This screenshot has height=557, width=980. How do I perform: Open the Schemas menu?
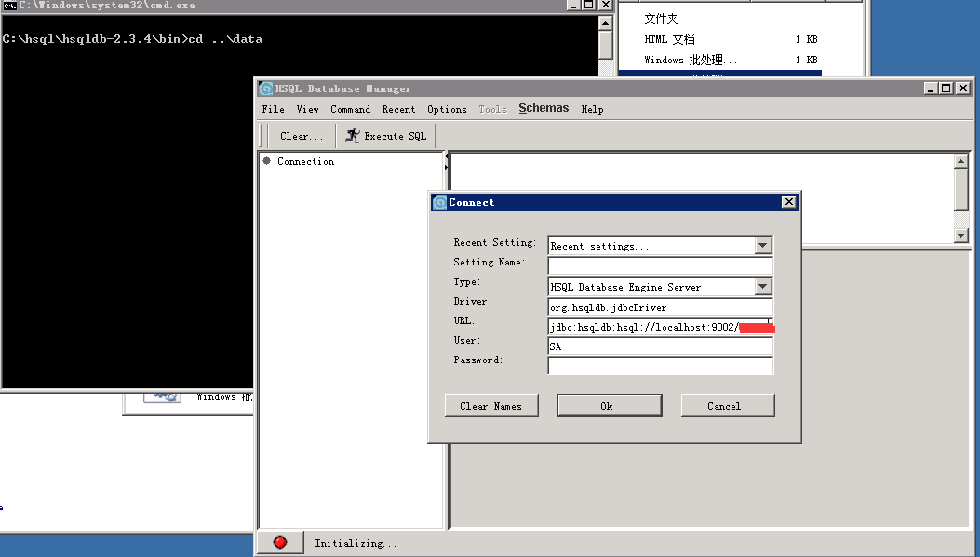[x=544, y=108]
